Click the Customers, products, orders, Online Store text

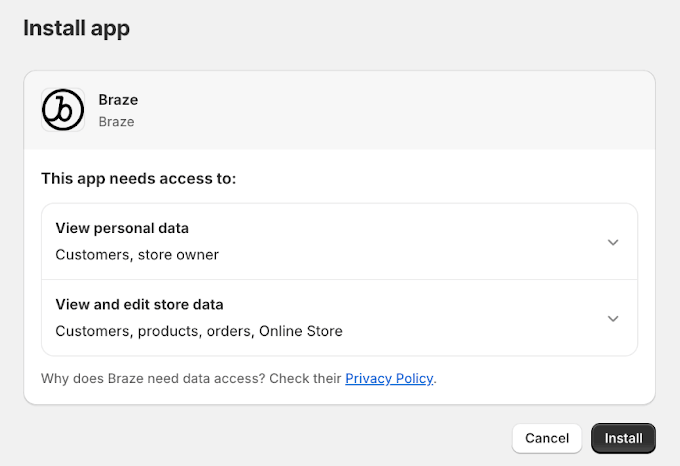point(199,330)
